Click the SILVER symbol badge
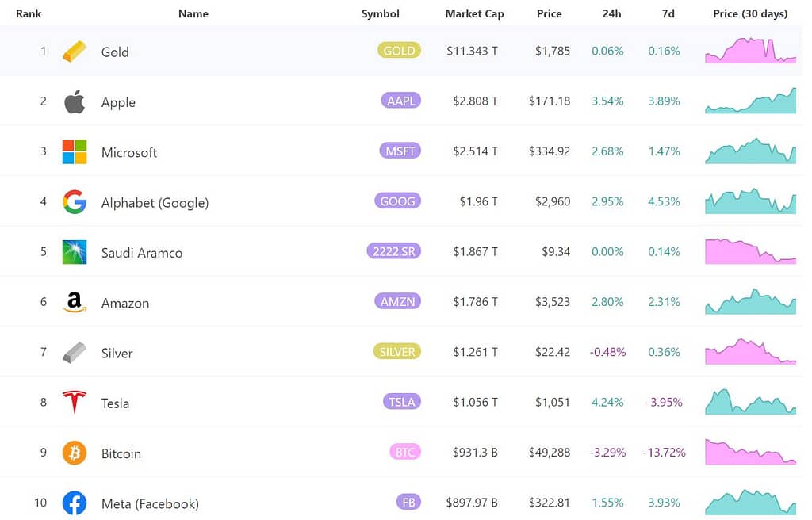 click(x=397, y=352)
